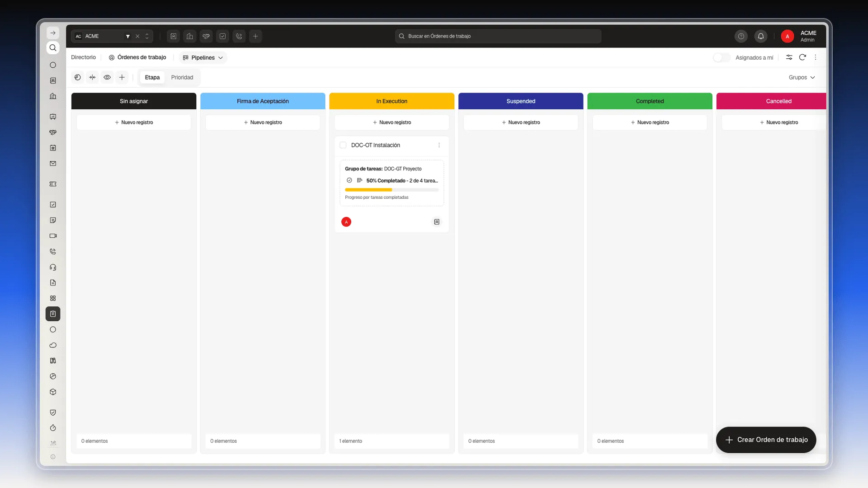Viewport: 868px width, 488px height.
Task: Switch to the Prioridad tab
Action: [x=182, y=77]
